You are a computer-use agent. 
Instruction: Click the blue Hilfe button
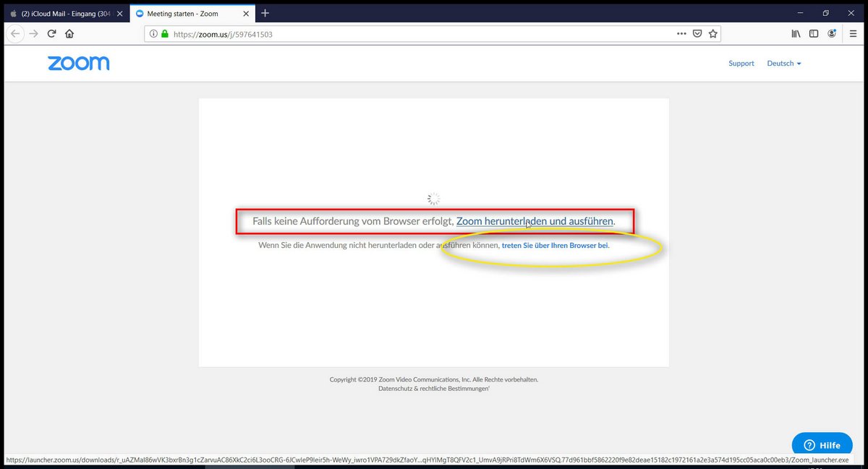[822, 445]
